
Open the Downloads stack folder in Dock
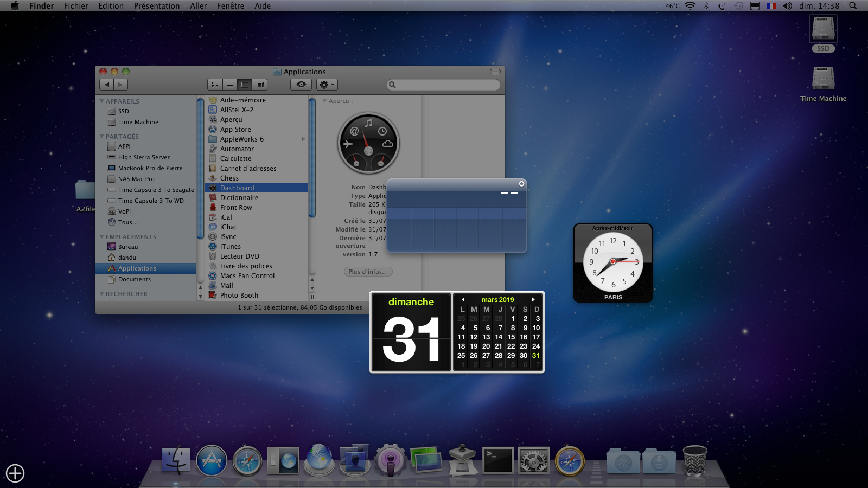pyautogui.click(x=659, y=461)
